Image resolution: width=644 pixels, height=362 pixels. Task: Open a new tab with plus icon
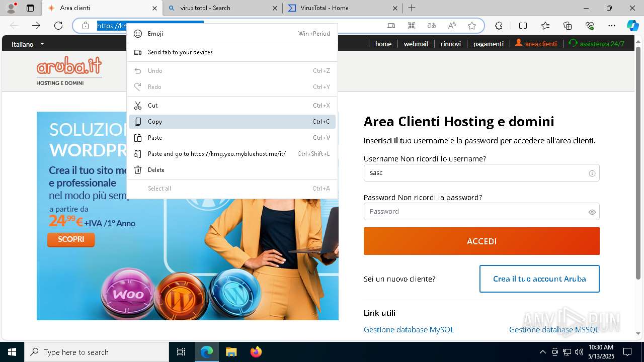point(412,8)
